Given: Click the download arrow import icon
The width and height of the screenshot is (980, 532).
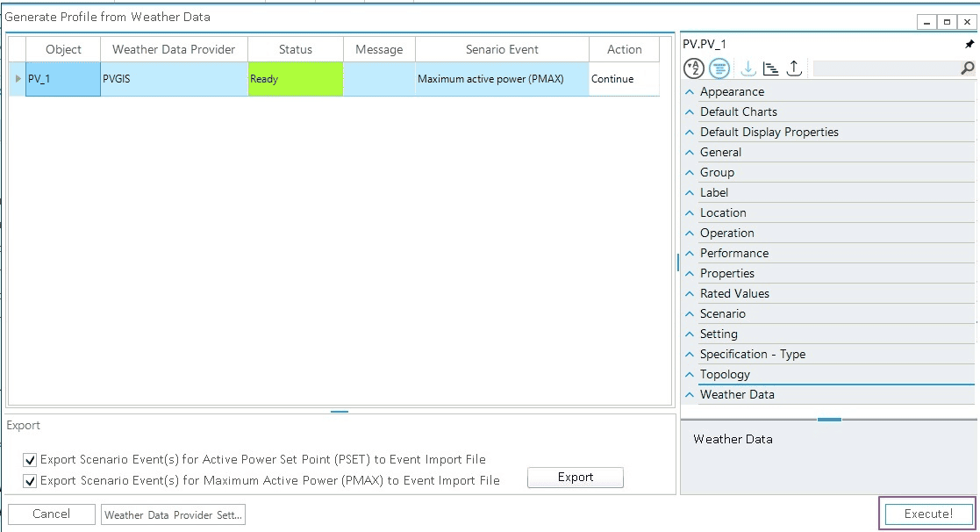Looking at the screenshot, I should [x=748, y=68].
